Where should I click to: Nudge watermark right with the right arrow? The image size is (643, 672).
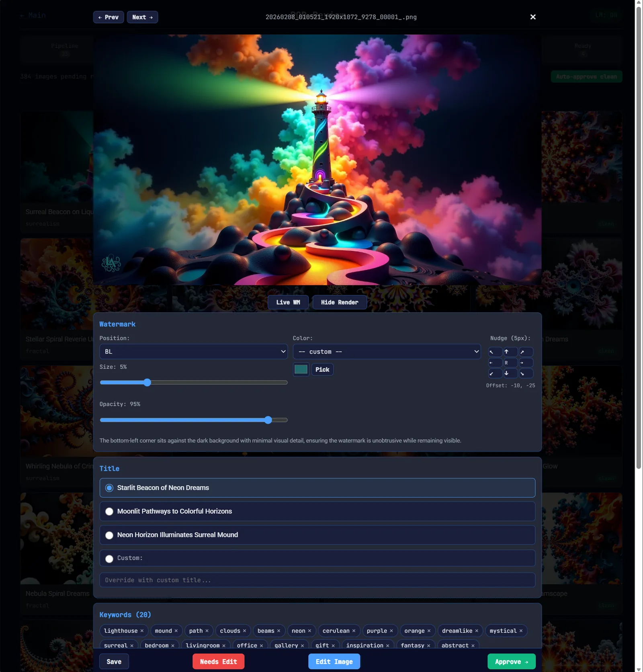[526, 363]
